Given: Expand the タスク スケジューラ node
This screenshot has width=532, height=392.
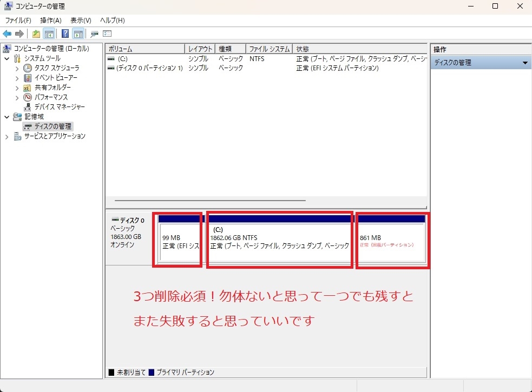Looking at the screenshot, I should (17, 69).
